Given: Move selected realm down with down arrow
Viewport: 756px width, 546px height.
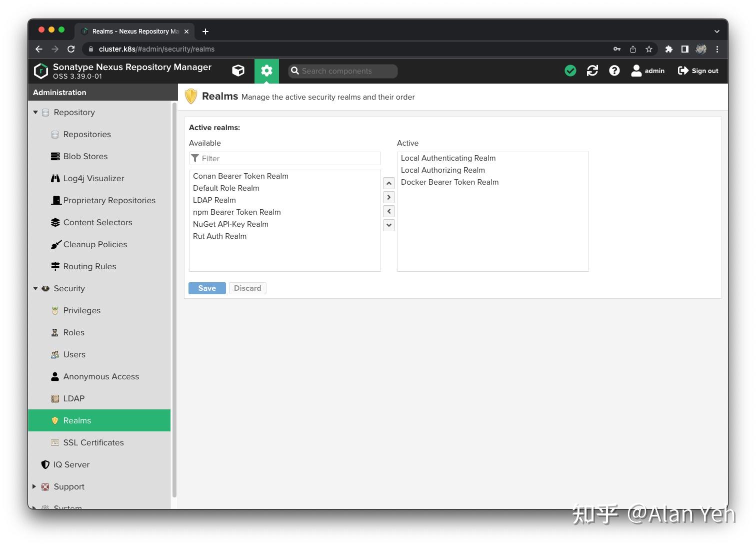Looking at the screenshot, I should pos(389,225).
